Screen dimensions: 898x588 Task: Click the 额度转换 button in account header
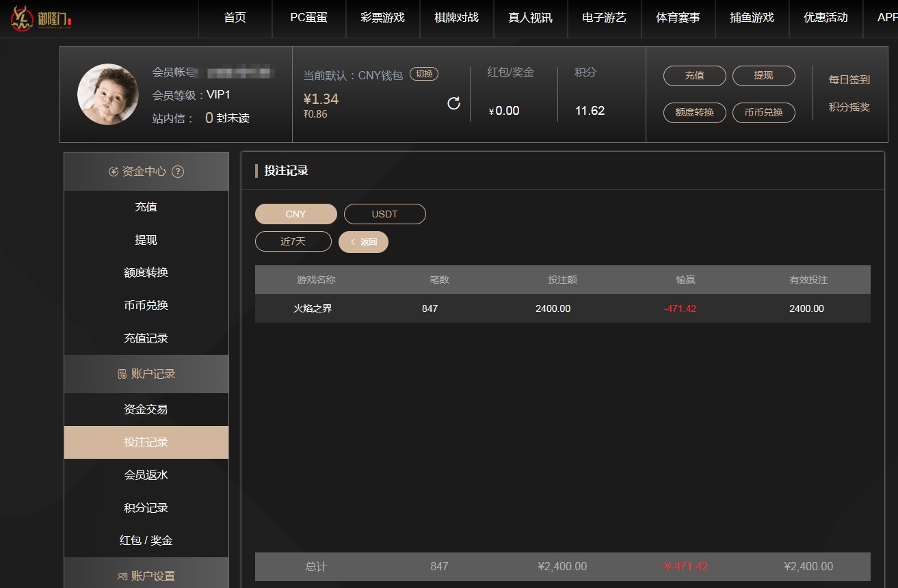694,113
